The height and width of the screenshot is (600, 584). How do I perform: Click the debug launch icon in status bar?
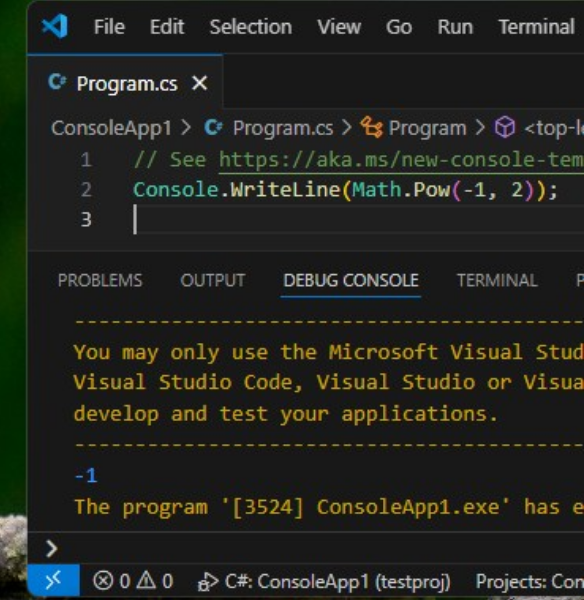tap(208, 582)
